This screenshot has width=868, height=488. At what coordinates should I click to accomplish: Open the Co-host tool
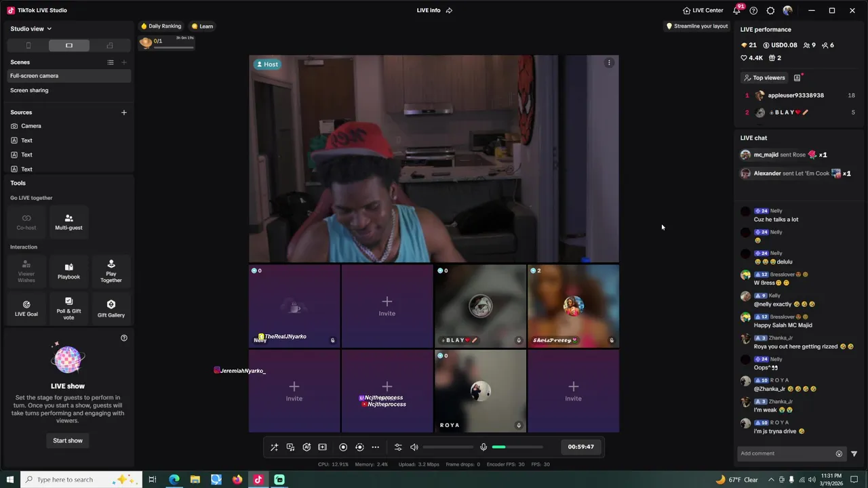[x=26, y=222]
